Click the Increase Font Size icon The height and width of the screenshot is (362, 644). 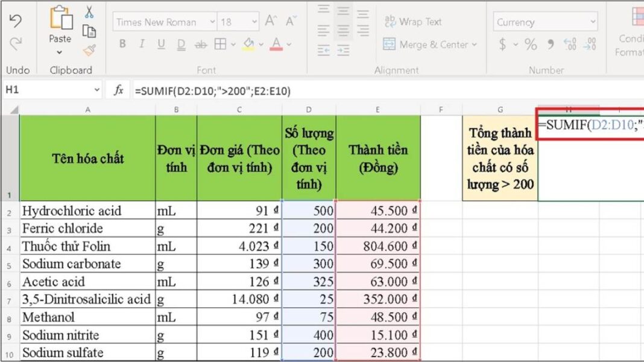click(271, 22)
